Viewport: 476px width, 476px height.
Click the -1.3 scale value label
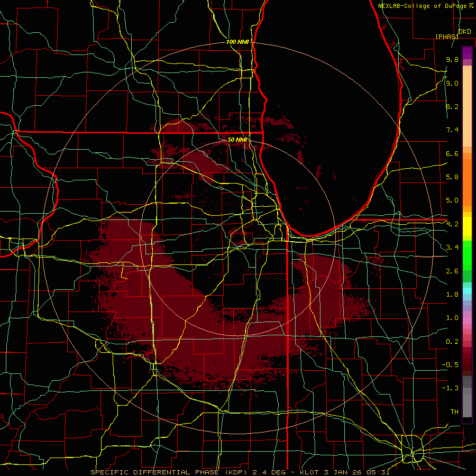tap(450, 388)
